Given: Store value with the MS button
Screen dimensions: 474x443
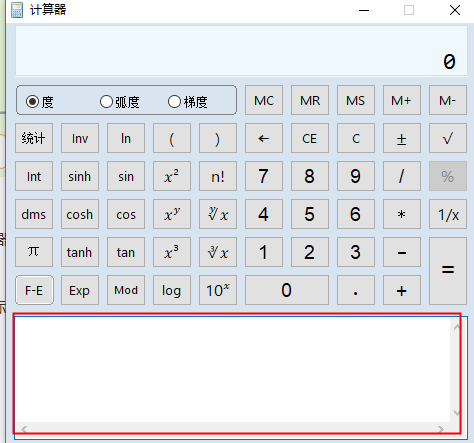Looking at the screenshot, I should coord(356,100).
